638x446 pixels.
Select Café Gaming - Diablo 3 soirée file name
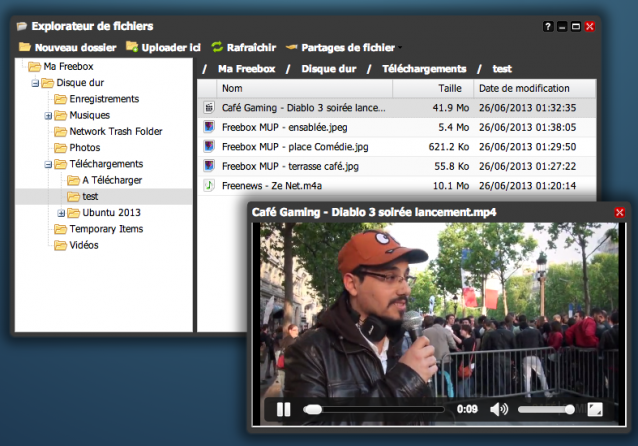click(304, 108)
